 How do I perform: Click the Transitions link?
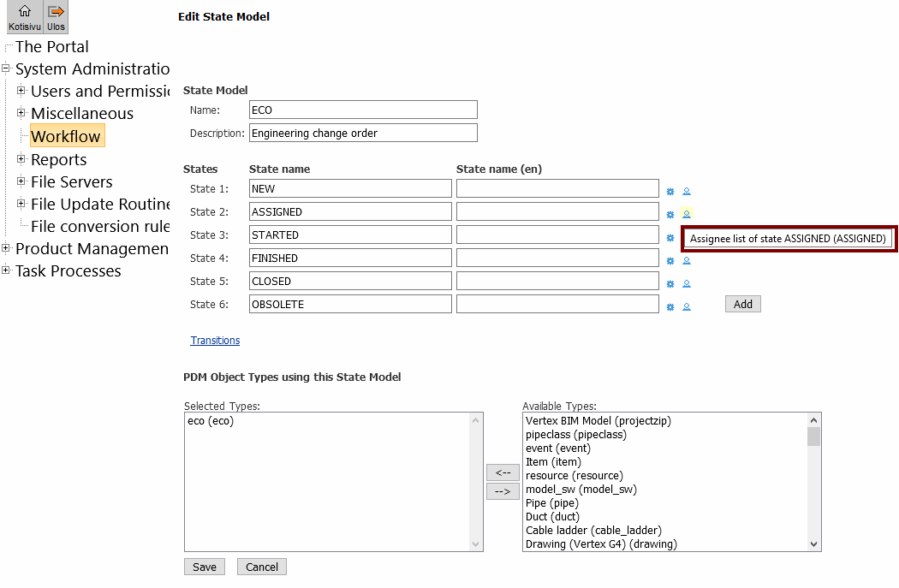click(215, 341)
